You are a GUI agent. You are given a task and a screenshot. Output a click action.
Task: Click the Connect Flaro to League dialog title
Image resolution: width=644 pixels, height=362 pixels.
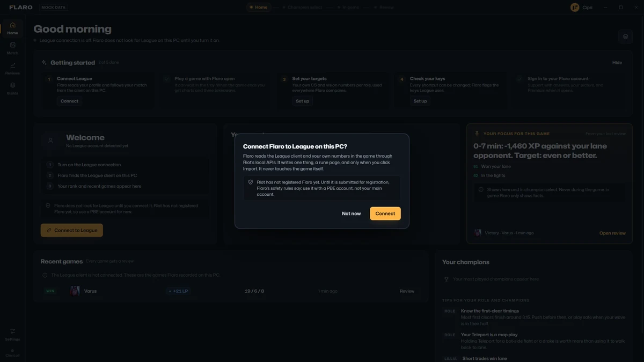click(295, 146)
